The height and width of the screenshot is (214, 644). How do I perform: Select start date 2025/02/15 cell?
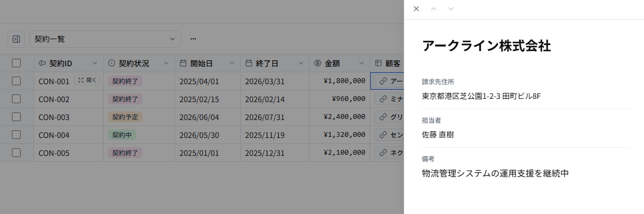point(208,99)
